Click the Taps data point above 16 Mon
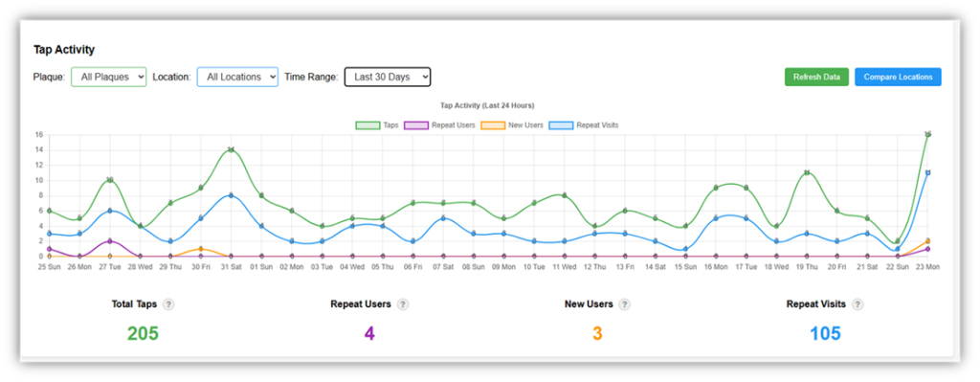Viewport: 980px width, 382px height. click(x=716, y=188)
